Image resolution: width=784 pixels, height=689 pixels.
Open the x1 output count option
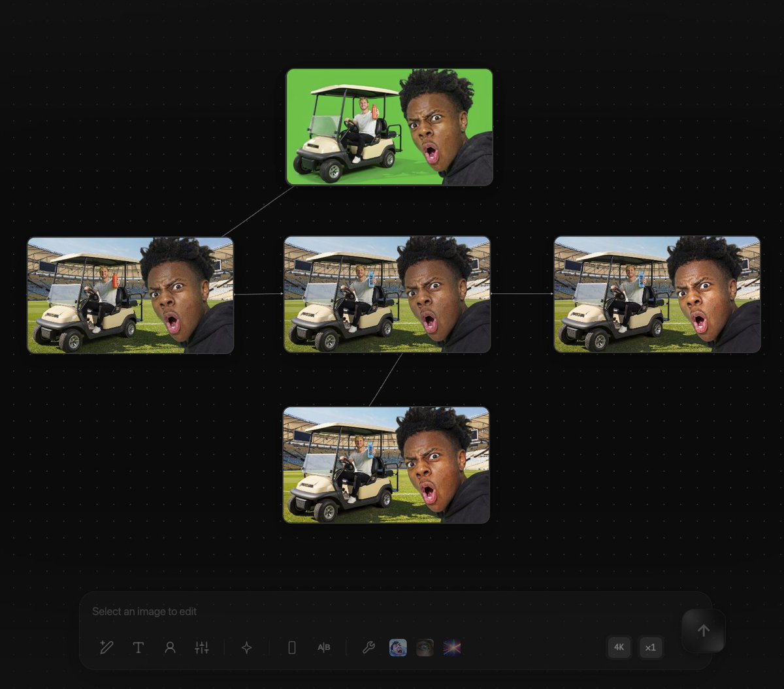pos(651,647)
